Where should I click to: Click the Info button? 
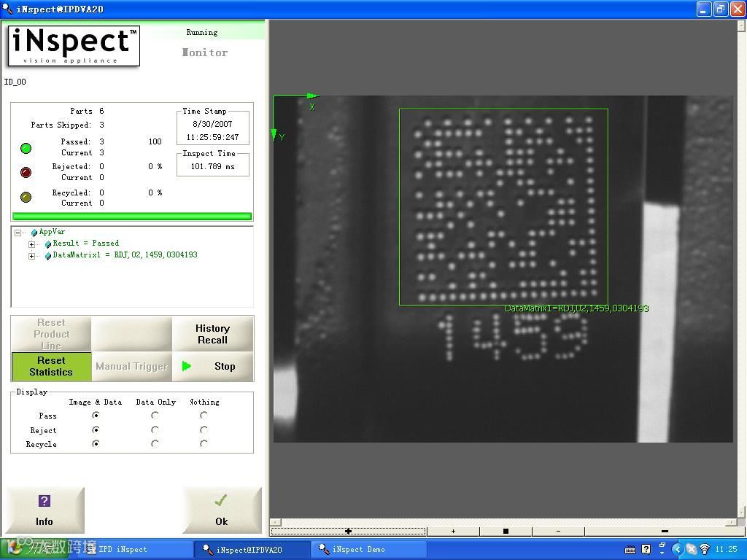tap(44, 510)
